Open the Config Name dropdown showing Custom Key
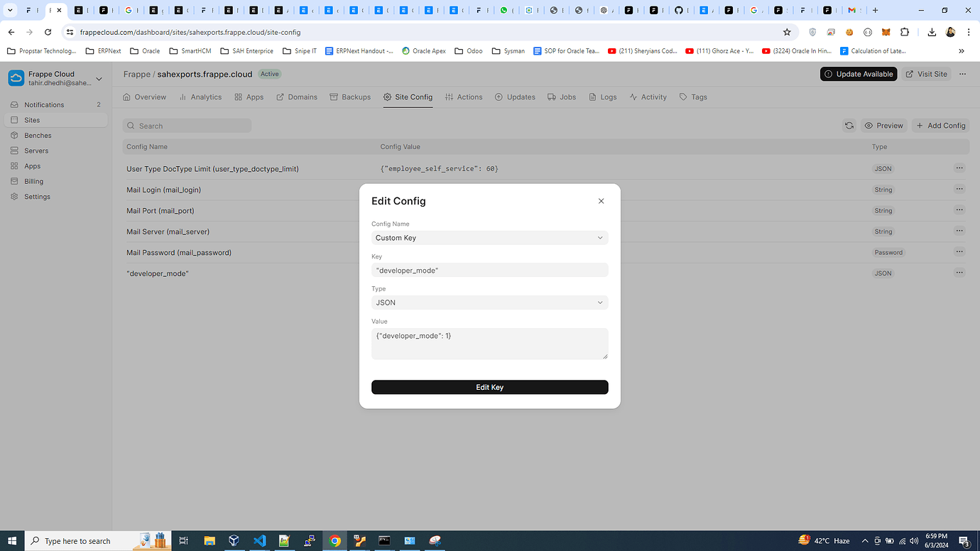The image size is (980, 551). [489, 237]
